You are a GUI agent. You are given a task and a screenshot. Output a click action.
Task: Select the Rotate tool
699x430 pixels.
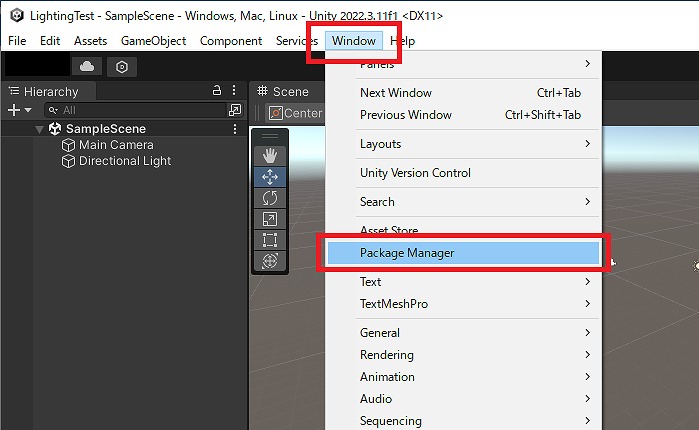click(270, 198)
